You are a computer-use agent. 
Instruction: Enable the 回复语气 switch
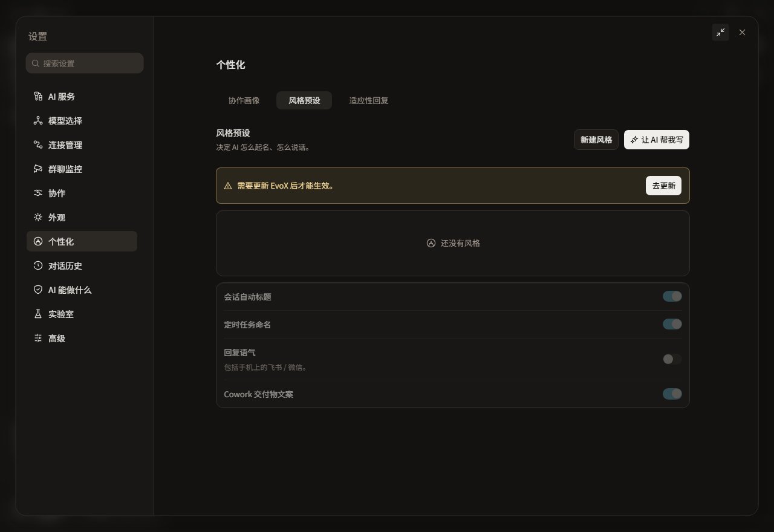pos(672,359)
